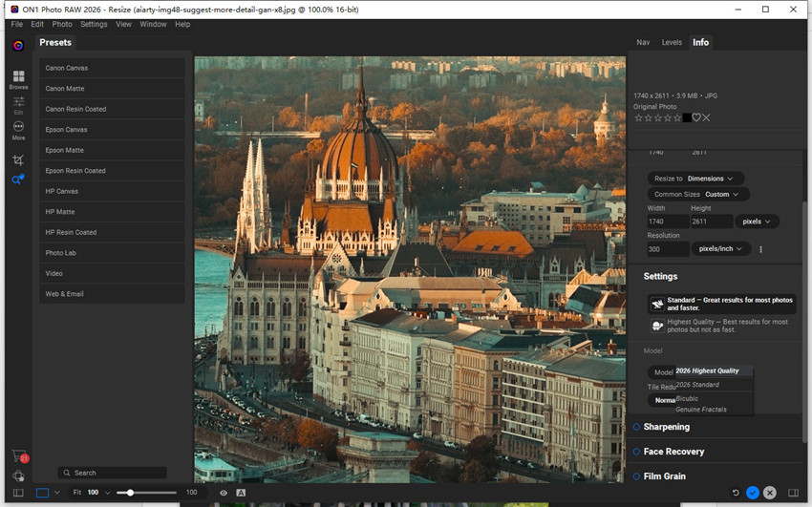
Task: Open the Epson Matte preset
Action: click(112, 150)
